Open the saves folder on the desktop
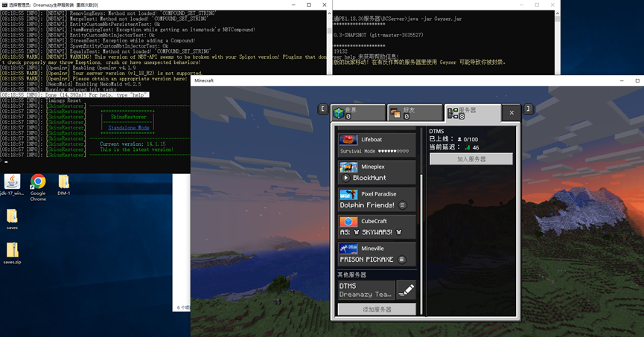 [x=12, y=216]
